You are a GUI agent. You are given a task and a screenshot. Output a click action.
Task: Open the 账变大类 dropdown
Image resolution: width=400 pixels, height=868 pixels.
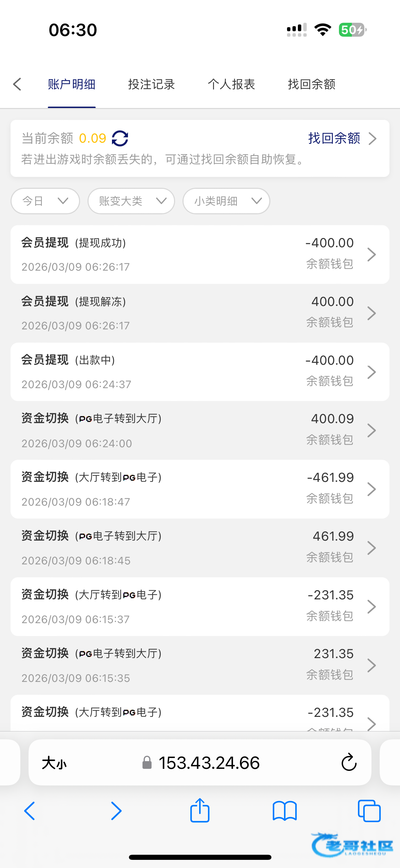[131, 201]
